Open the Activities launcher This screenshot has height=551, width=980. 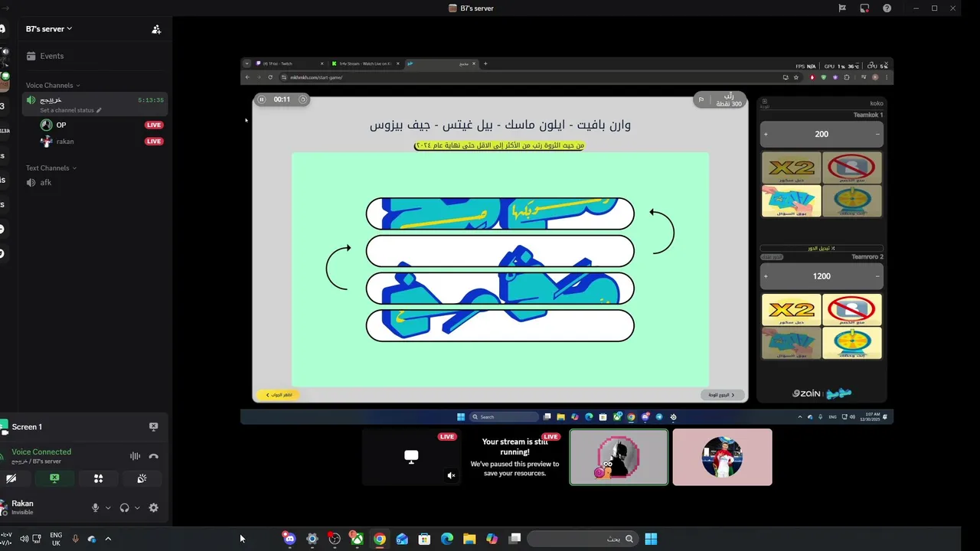pyautogui.click(x=98, y=478)
